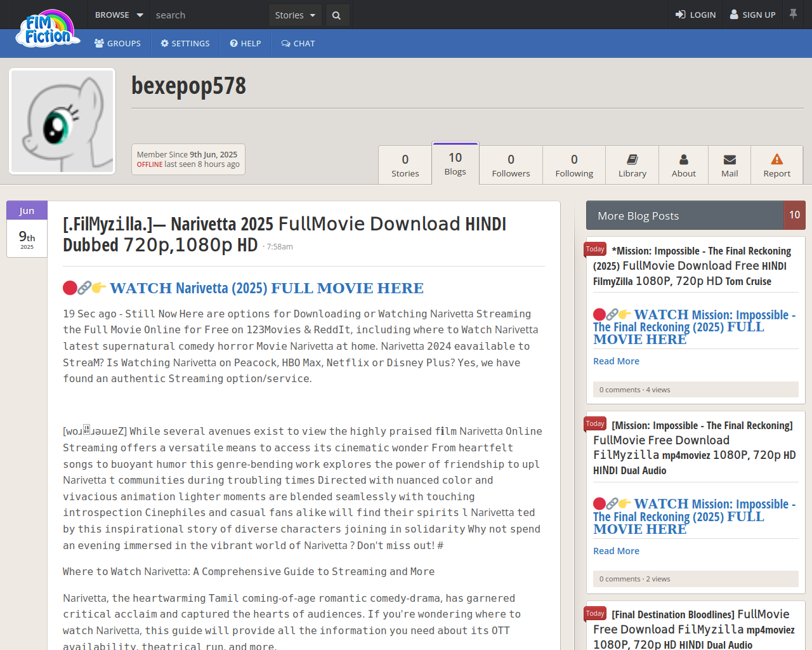Open the Chat link
812x650 pixels.
(x=298, y=43)
